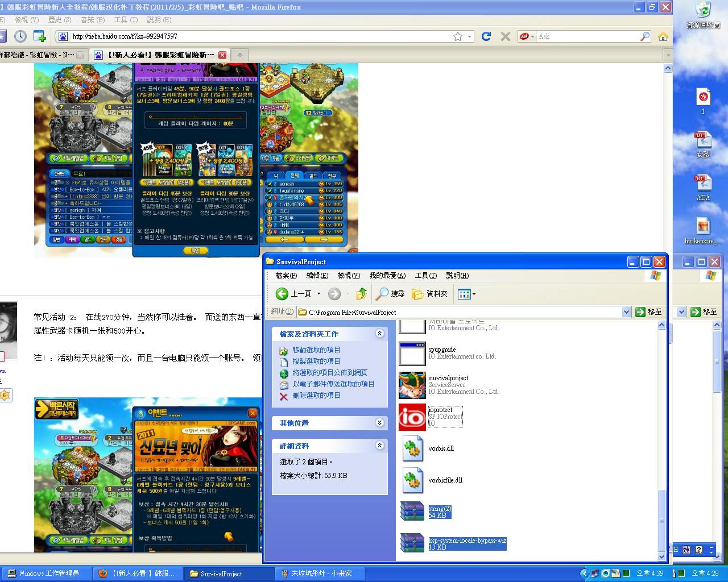This screenshot has height=582, width=728.
Task: Toggle the 資料夾 folders pane
Action: [x=429, y=294]
